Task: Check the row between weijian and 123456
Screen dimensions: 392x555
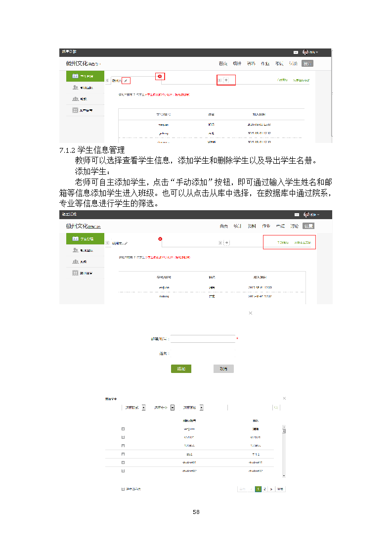Action: [x=123, y=437]
